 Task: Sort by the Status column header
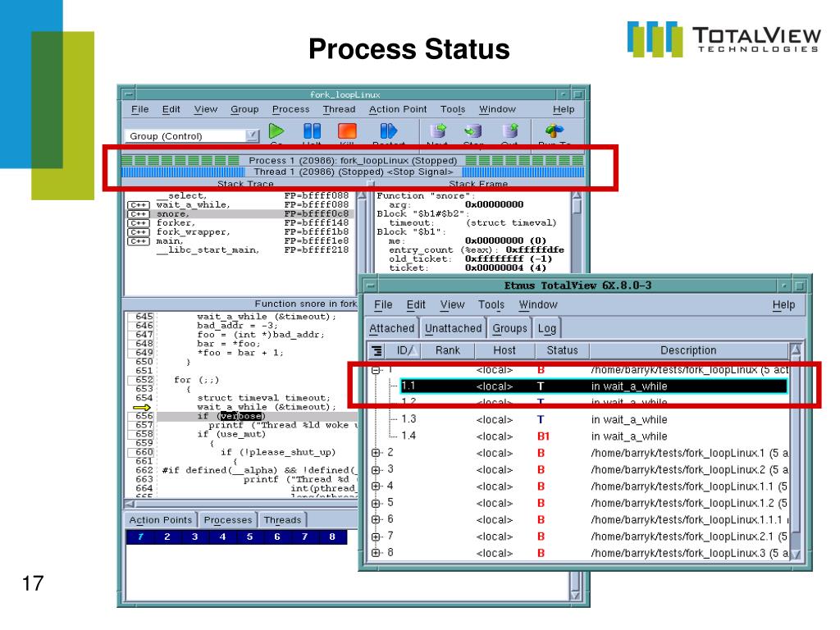(x=562, y=351)
